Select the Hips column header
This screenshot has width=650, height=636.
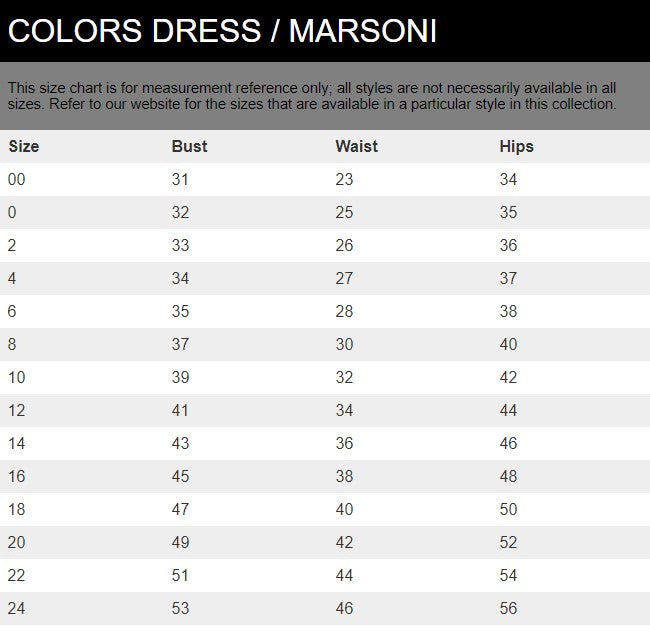[x=516, y=146]
